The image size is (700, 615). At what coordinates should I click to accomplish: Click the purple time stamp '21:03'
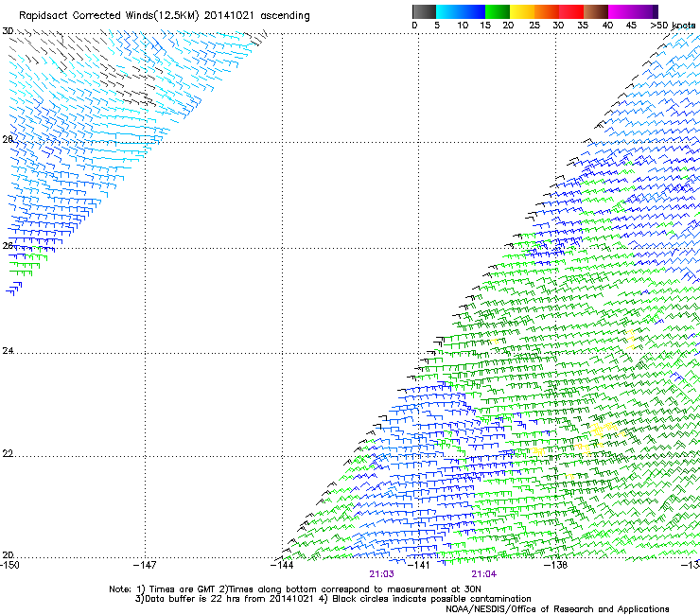(382, 574)
